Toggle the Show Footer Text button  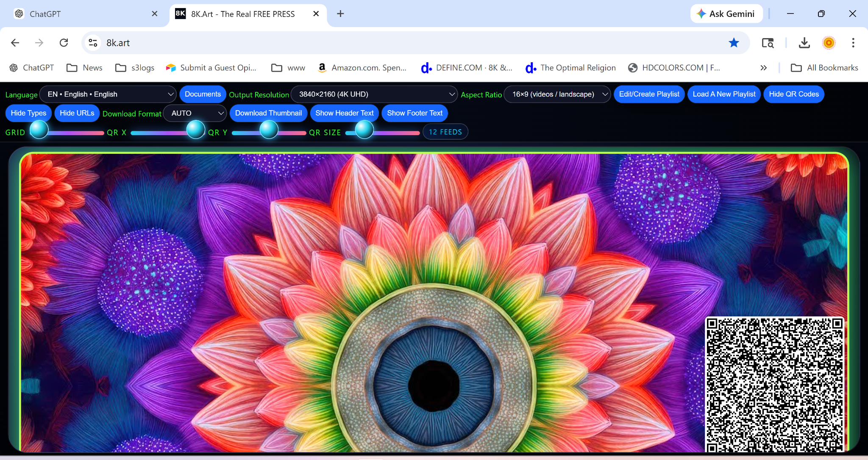tap(415, 113)
